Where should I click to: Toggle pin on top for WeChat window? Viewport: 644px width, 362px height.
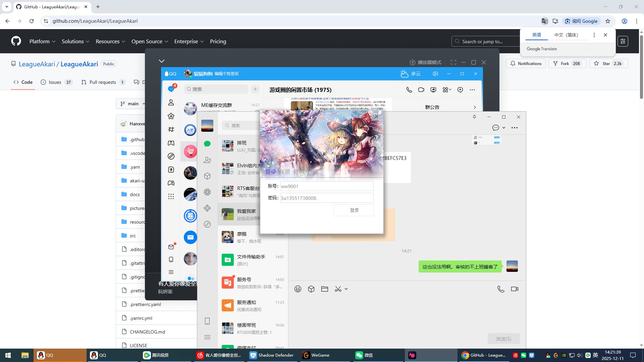(474, 117)
